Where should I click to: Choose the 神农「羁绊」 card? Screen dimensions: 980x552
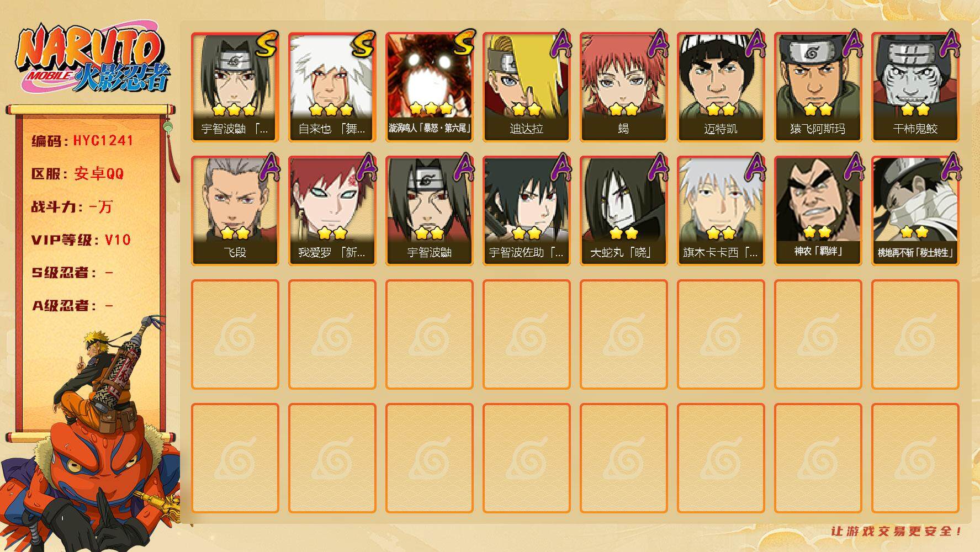pyautogui.click(x=818, y=211)
